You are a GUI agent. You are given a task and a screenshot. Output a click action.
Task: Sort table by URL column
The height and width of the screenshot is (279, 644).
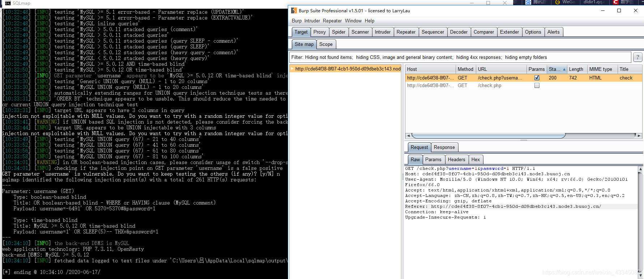click(501, 69)
